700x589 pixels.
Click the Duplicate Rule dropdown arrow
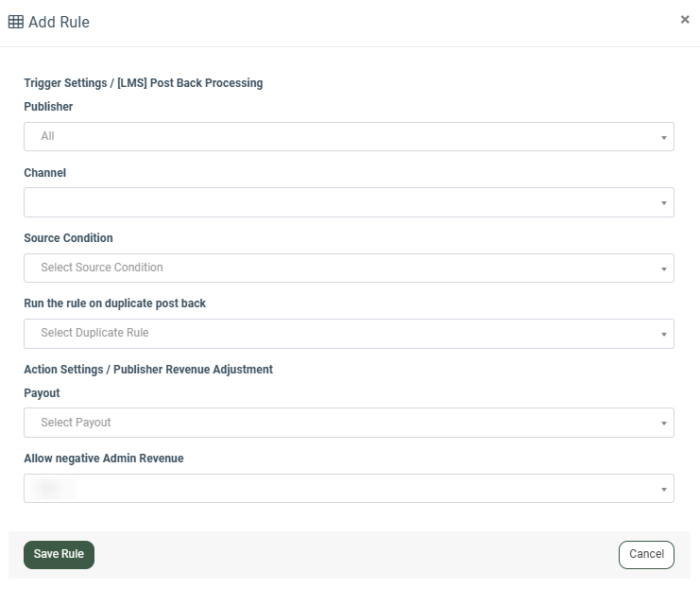[x=664, y=334]
